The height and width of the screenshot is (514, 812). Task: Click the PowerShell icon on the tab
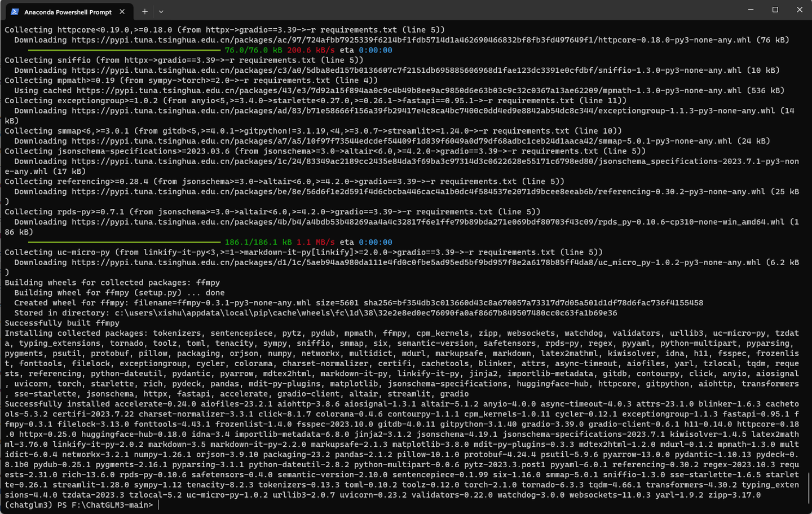(x=15, y=12)
